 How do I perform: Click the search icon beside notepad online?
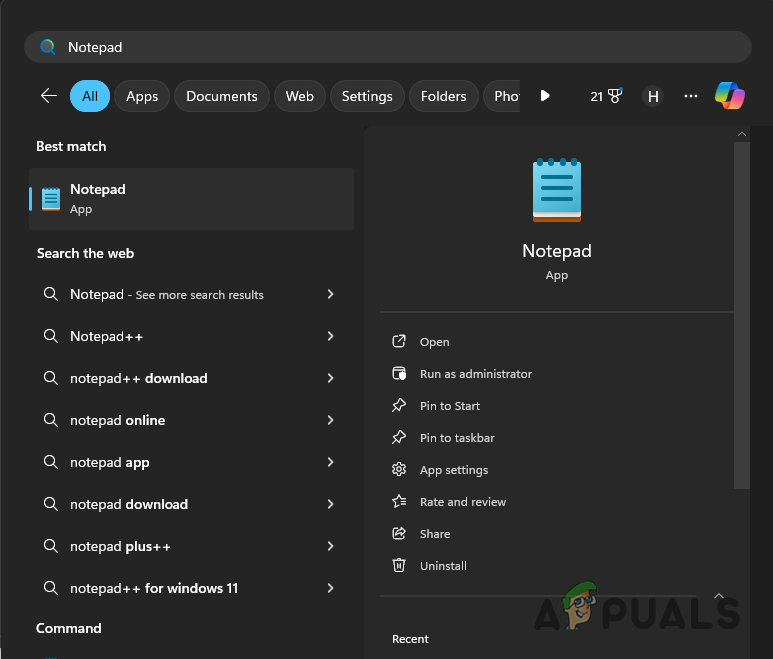51,420
